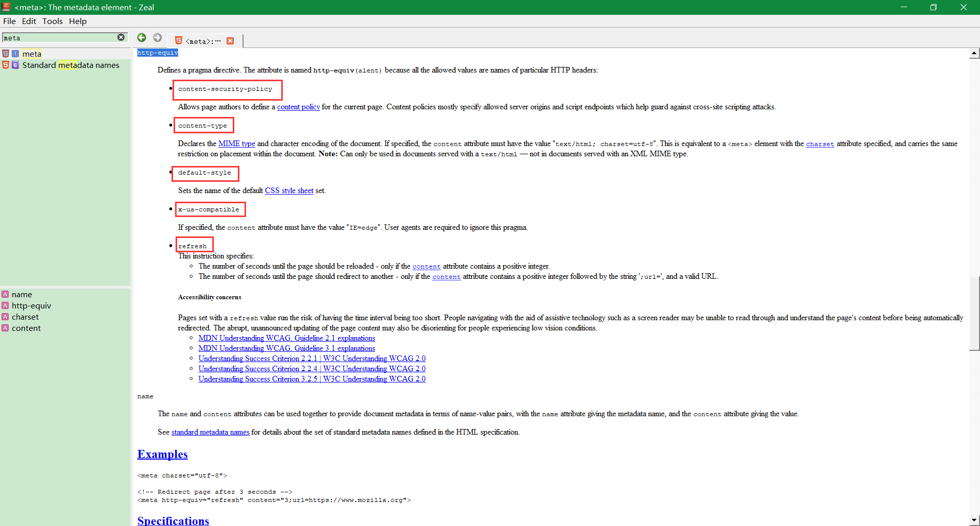This screenshot has width=980, height=526.
Task: Open MDN WCAG Guideline 3.1 explanations
Action: click(287, 348)
